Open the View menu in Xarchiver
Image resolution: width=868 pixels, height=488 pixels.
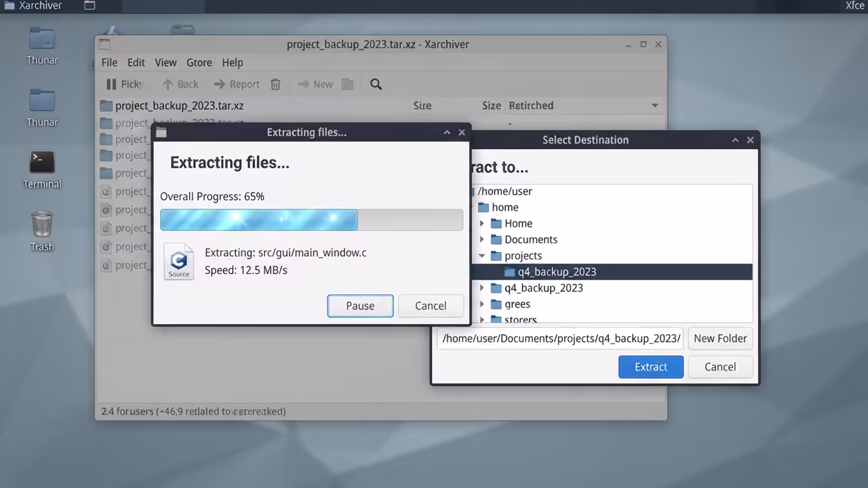pos(165,62)
